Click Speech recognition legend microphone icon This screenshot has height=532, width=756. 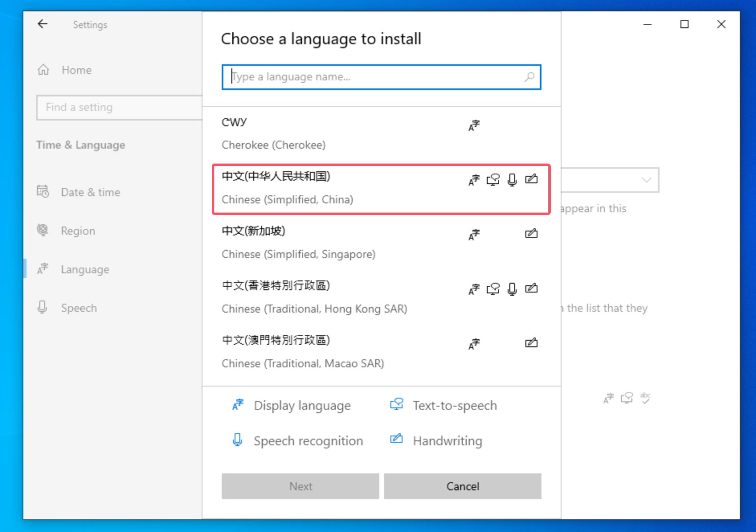coord(237,440)
